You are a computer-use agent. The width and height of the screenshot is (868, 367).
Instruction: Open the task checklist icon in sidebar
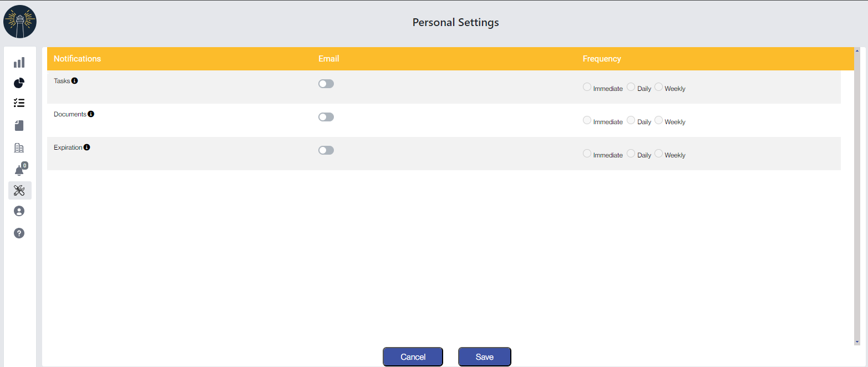(x=19, y=103)
